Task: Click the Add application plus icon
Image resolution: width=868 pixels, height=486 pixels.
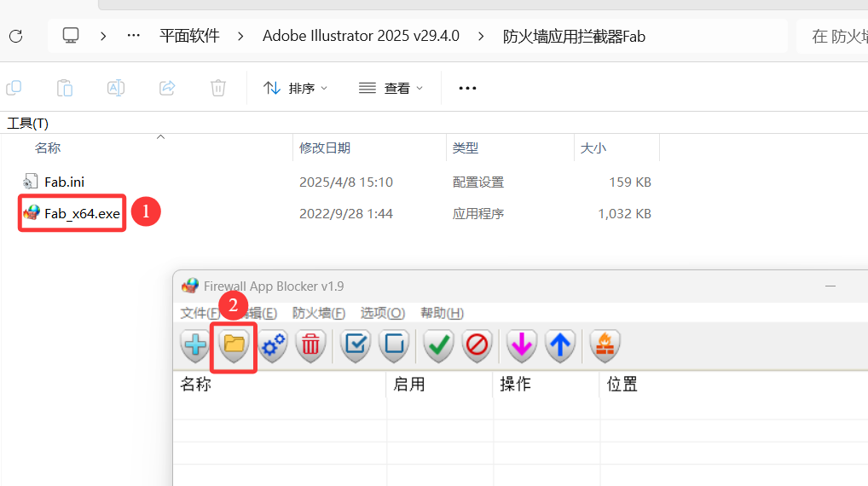Action: (x=195, y=345)
